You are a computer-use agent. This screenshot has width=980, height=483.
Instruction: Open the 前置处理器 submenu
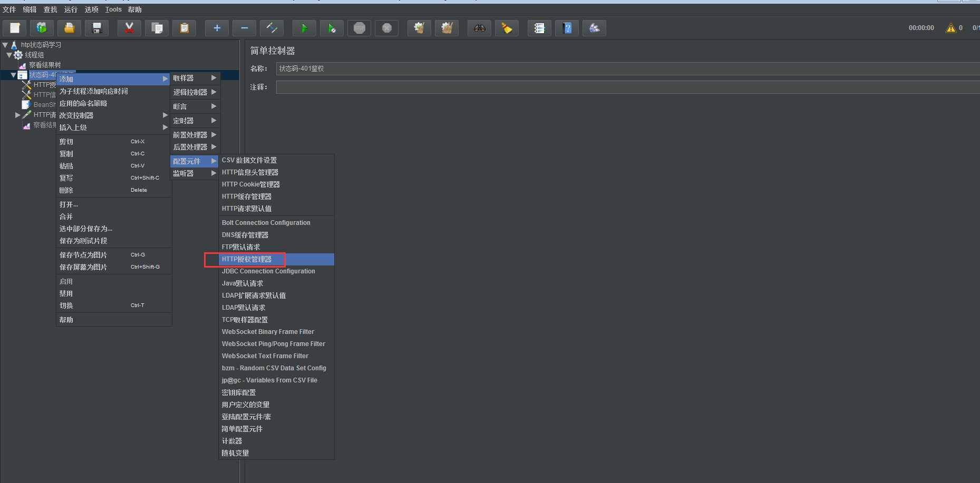195,135
